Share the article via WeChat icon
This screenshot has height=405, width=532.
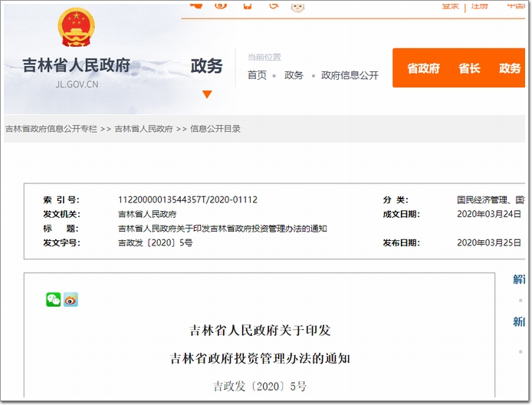tap(53, 300)
